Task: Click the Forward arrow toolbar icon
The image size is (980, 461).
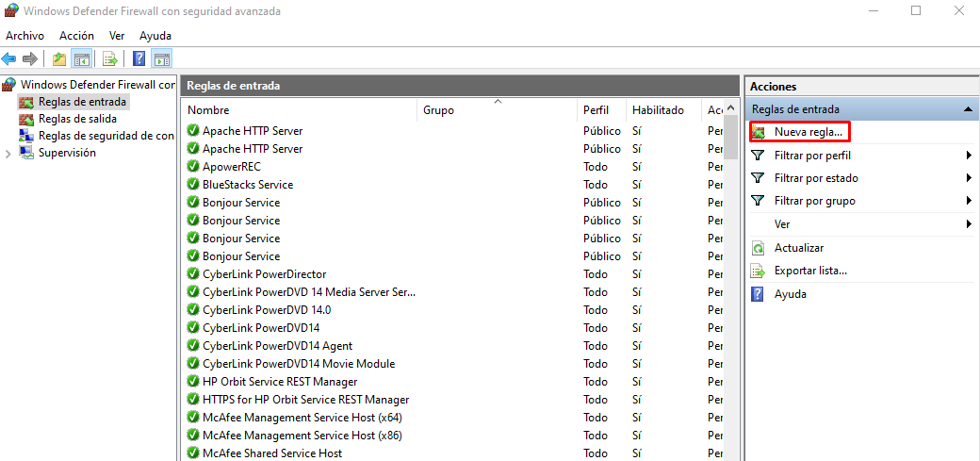Action: tap(30, 59)
